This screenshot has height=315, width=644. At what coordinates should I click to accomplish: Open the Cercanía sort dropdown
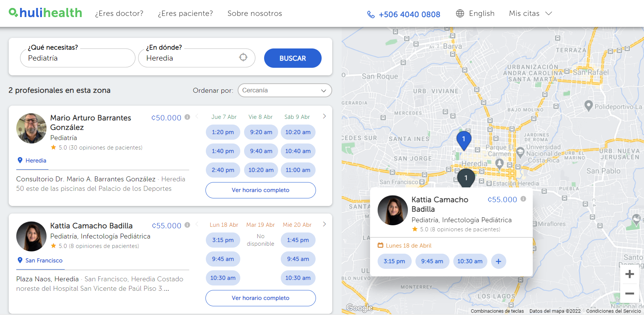click(285, 90)
